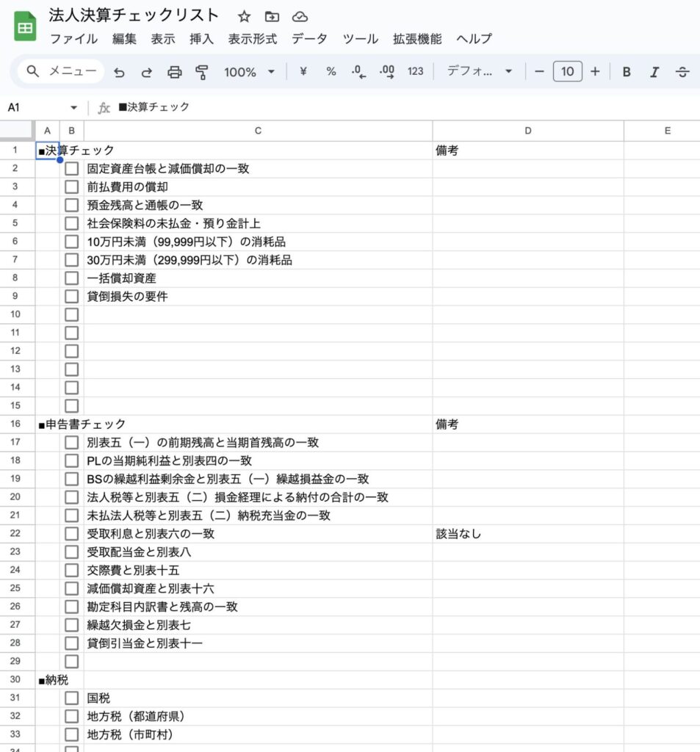The height and width of the screenshot is (752, 700).
Task: Select column C header
Action: coord(258,131)
